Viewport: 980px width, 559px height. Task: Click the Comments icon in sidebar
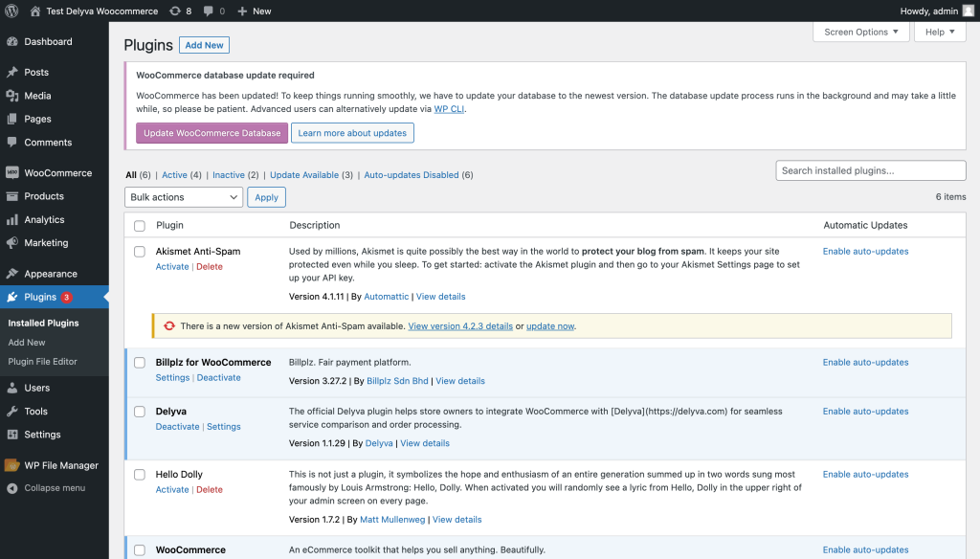tap(11, 142)
